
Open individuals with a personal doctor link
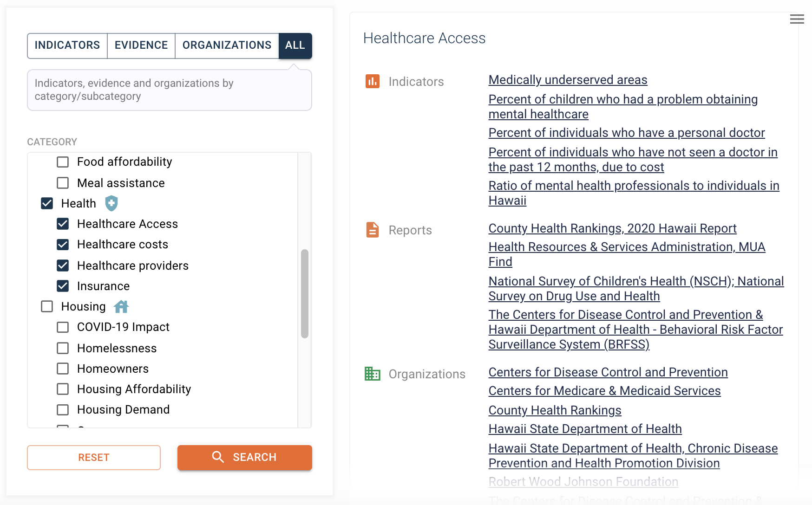627,133
